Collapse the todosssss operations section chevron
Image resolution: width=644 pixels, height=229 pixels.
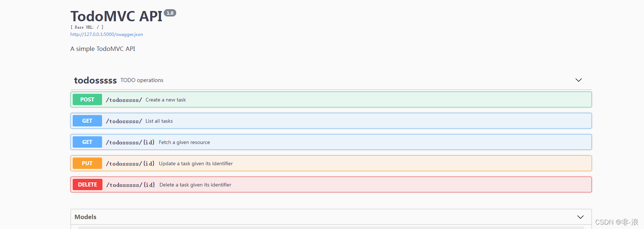click(579, 80)
